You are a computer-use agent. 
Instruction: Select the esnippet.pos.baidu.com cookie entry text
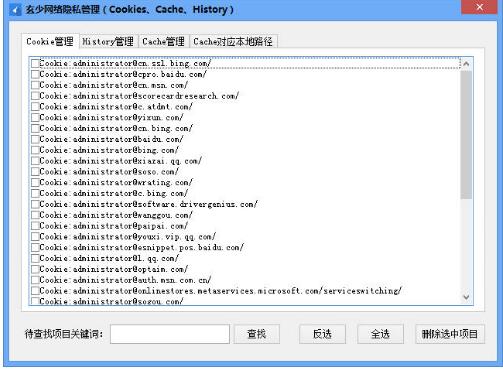point(142,247)
